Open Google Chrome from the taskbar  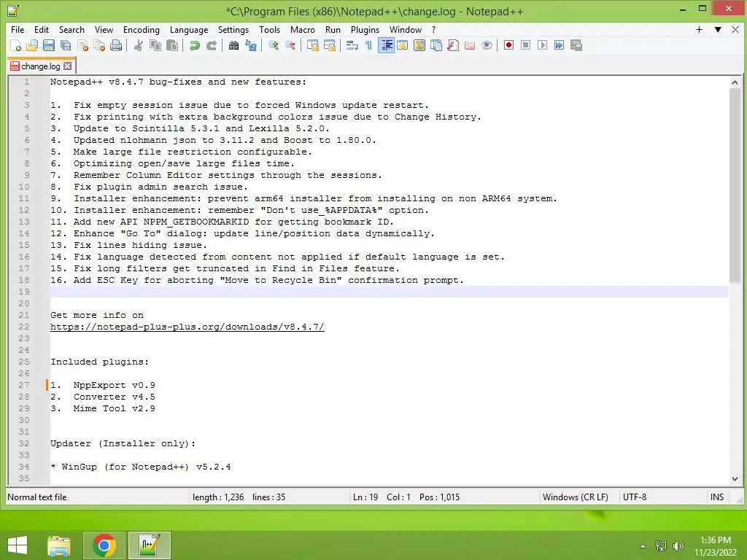(x=104, y=545)
